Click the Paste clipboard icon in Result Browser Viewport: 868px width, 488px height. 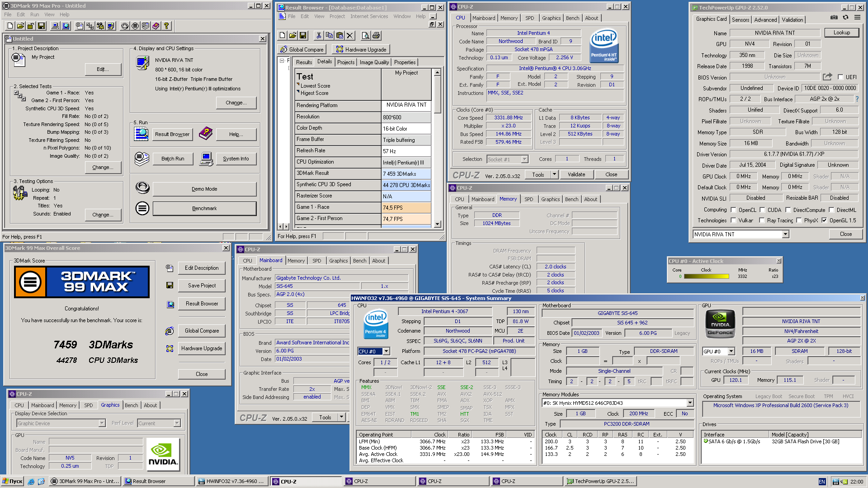[x=340, y=35]
